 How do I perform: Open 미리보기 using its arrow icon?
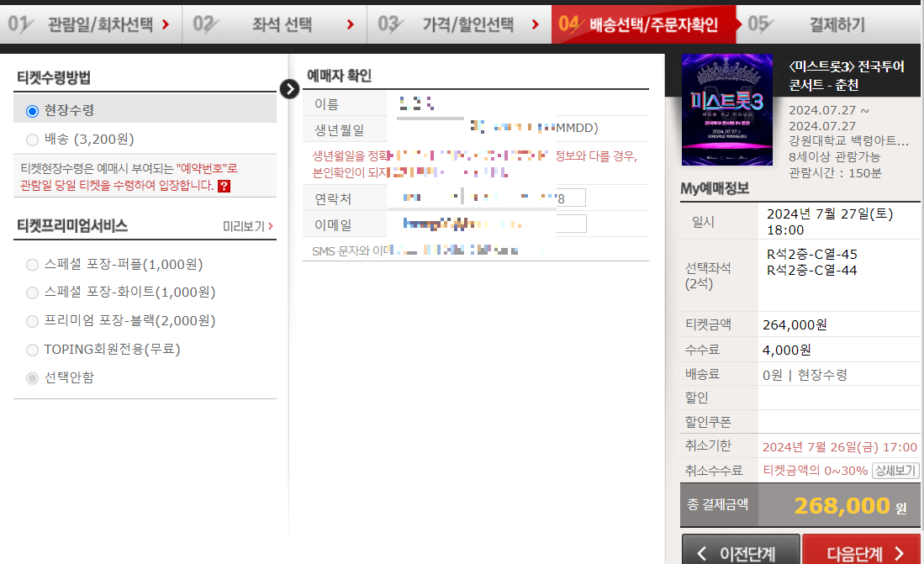tap(271, 225)
